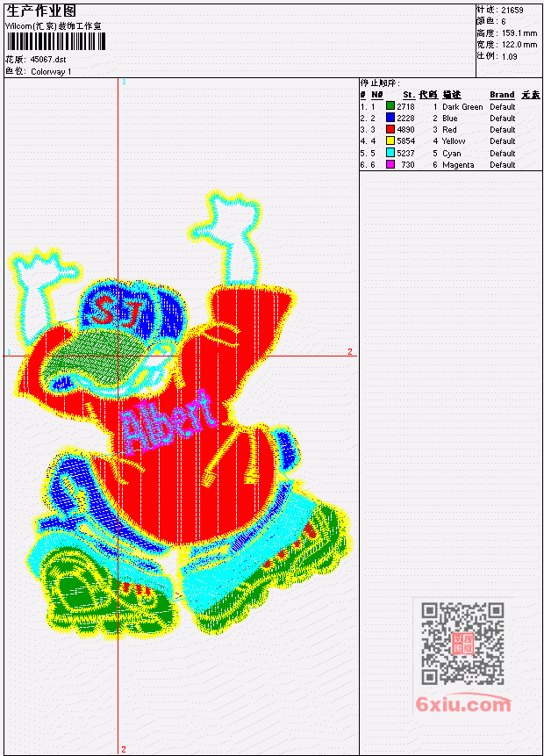The image size is (544, 756).
Task: Click the 元素 column header
Action: [531, 95]
